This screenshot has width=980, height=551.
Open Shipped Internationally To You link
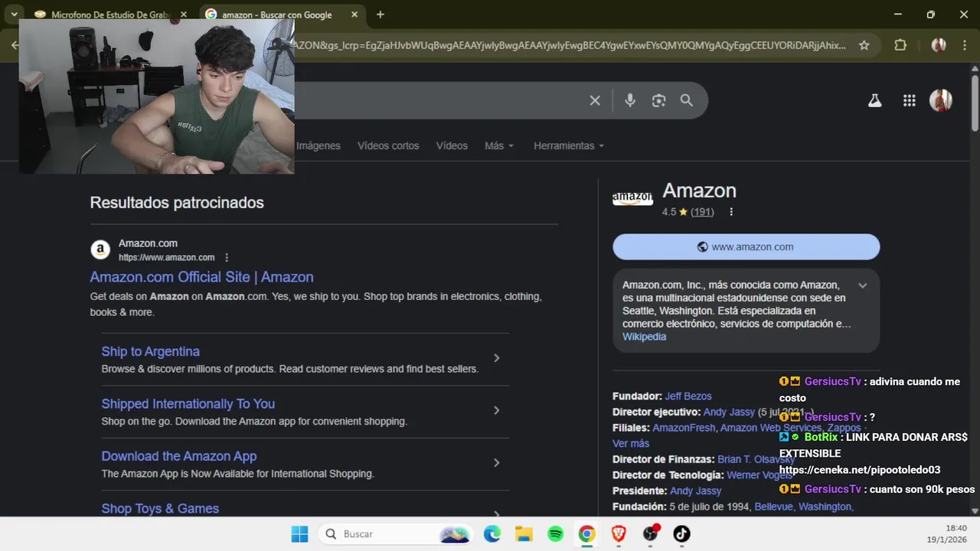(188, 403)
